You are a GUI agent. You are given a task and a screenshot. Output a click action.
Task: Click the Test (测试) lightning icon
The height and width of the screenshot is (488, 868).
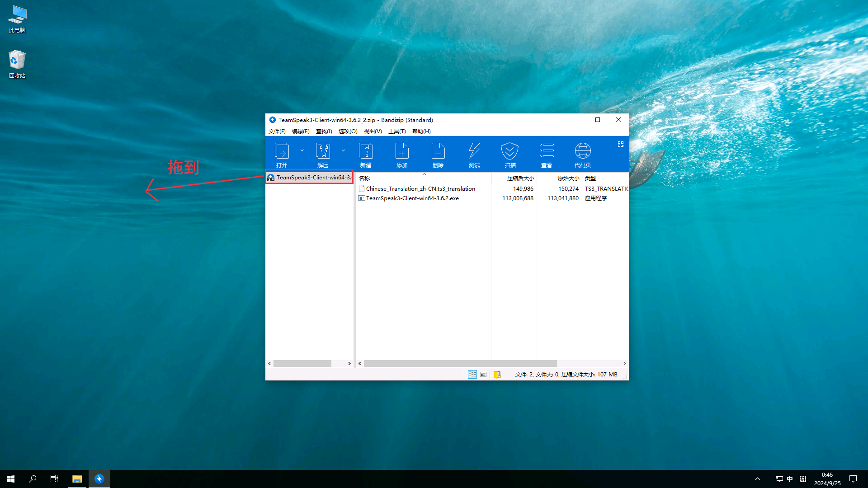[x=474, y=155]
